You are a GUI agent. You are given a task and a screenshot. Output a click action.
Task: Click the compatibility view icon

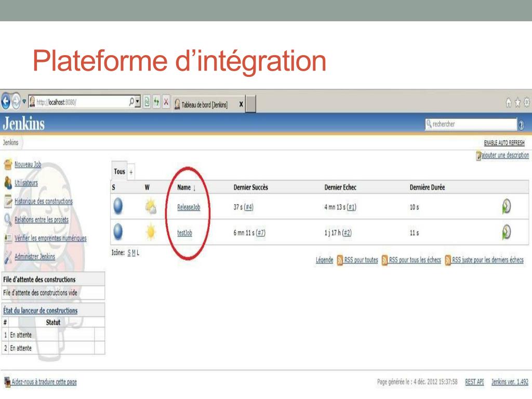[x=147, y=101]
